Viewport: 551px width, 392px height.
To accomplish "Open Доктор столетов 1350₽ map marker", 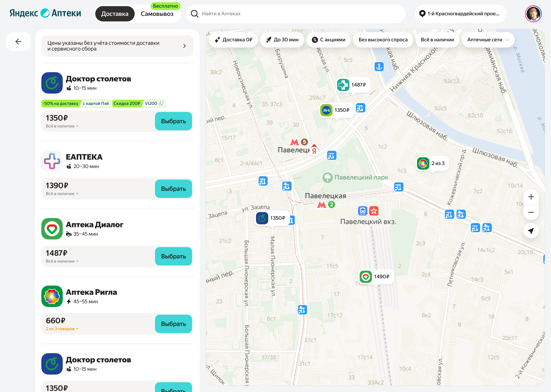I will click(x=272, y=218).
